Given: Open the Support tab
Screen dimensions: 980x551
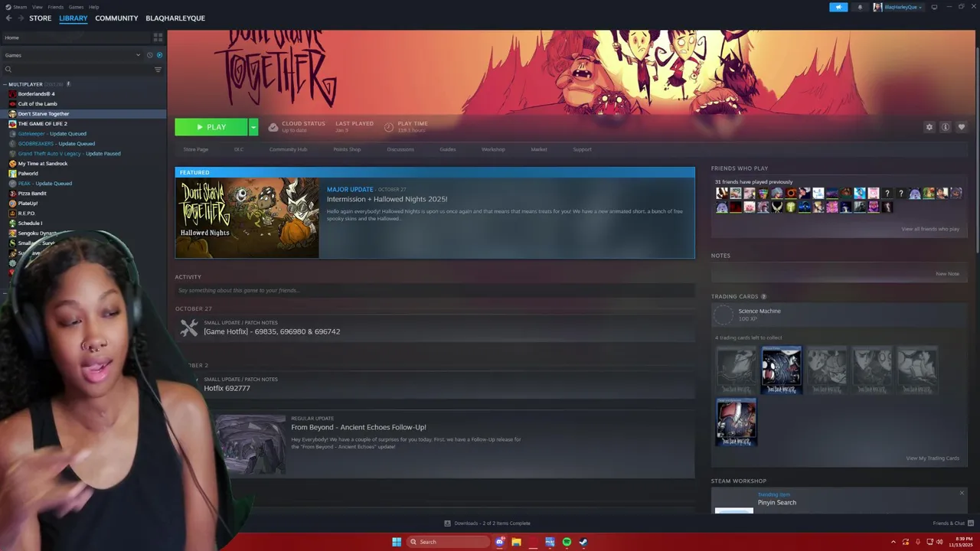Looking at the screenshot, I should 582,149.
